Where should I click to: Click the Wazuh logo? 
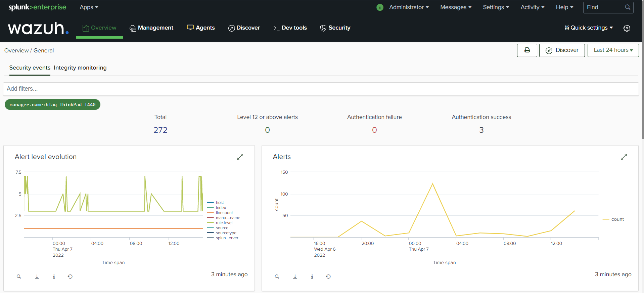pyautogui.click(x=38, y=28)
